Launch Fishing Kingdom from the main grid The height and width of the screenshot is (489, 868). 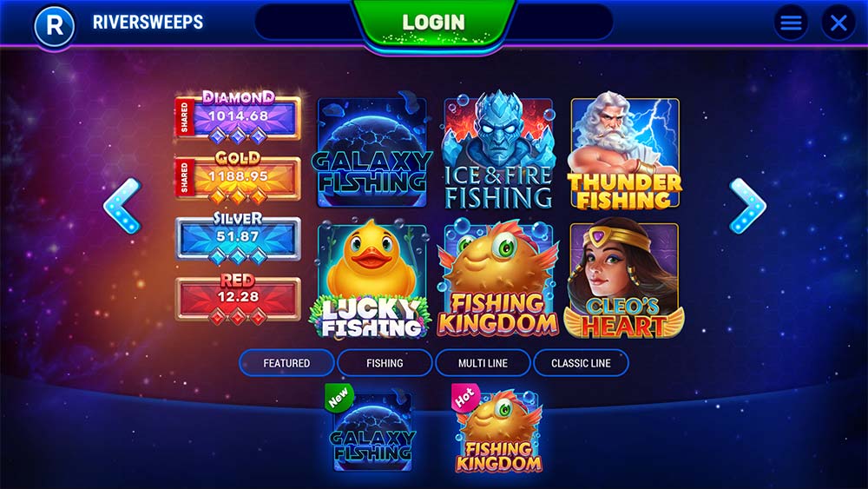(498, 279)
